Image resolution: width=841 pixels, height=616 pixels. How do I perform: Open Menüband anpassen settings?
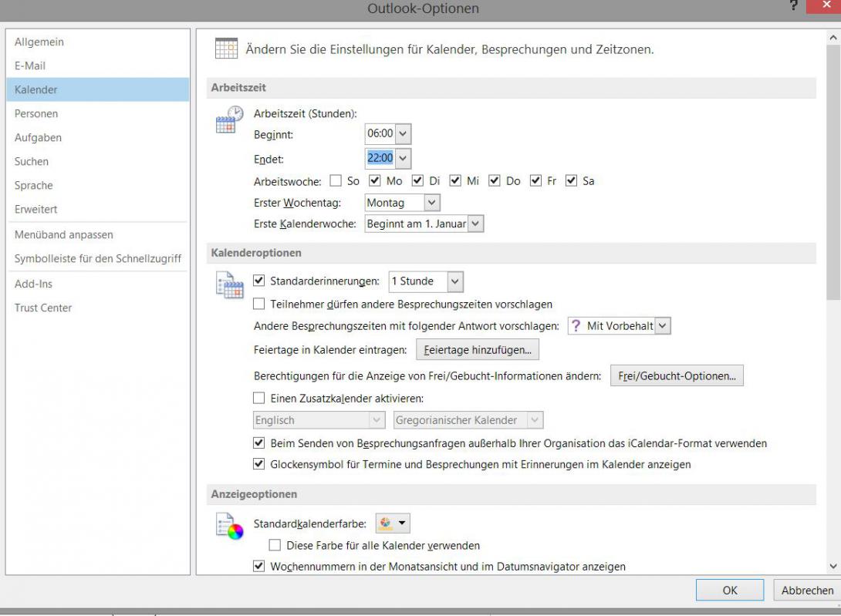98,234
